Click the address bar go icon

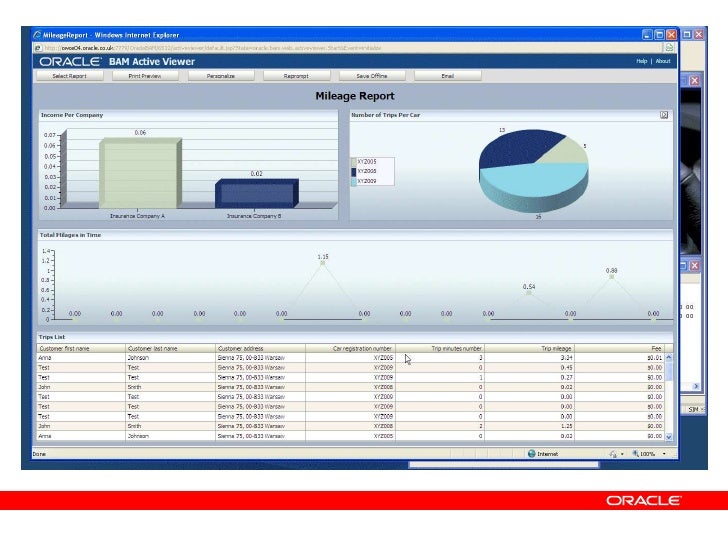[669, 48]
